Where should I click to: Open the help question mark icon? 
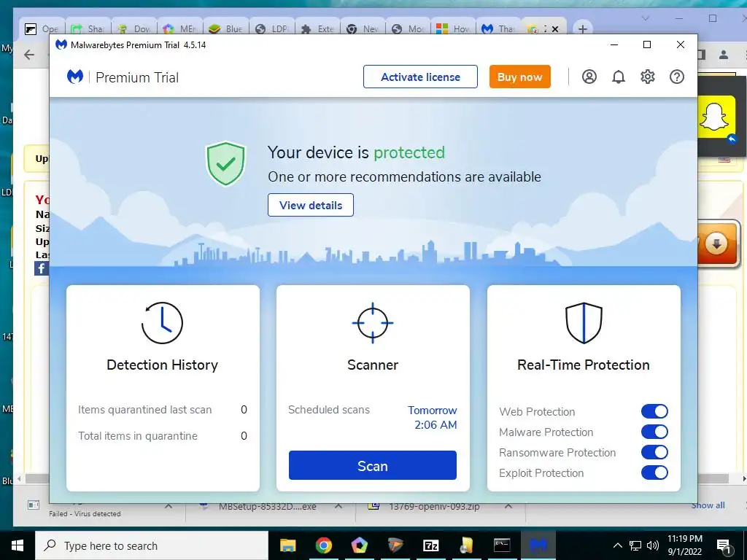point(676,77)
